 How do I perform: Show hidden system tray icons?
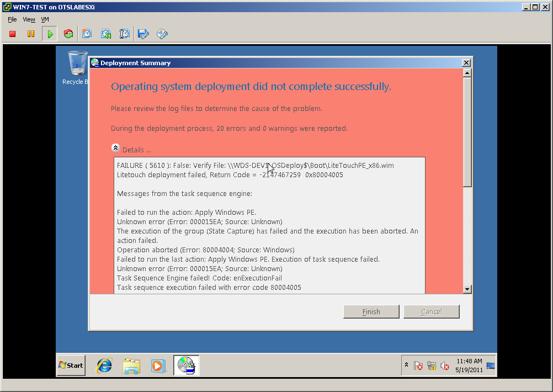407,365
